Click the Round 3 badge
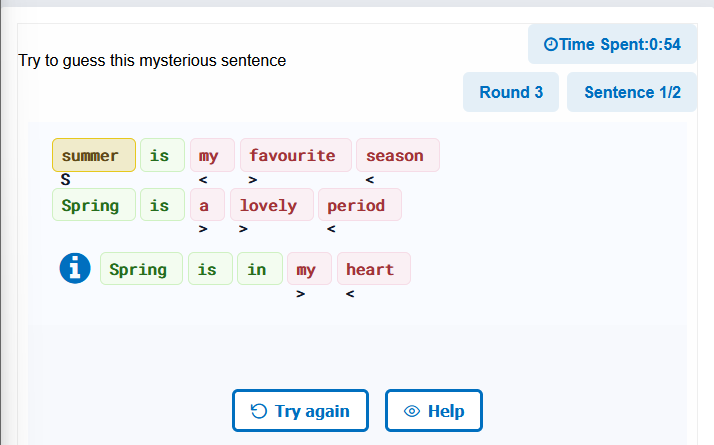The height and width of the screenshot is (445, 714). click(511, 92)
